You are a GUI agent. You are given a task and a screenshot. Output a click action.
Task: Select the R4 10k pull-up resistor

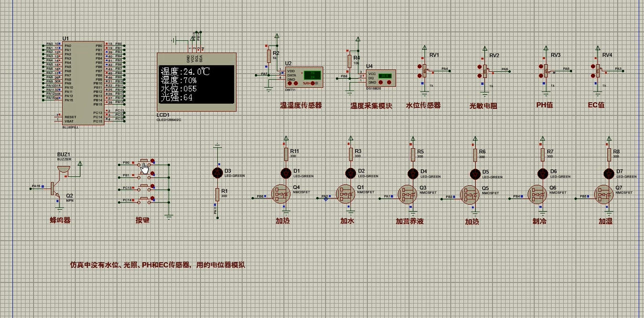tap(349, 61)
